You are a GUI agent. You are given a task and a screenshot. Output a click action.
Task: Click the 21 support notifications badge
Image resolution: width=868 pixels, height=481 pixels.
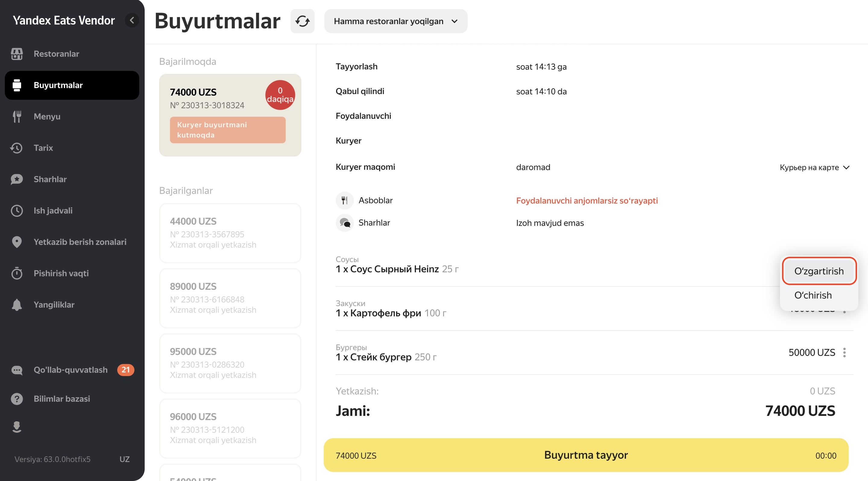coord(125,370)
